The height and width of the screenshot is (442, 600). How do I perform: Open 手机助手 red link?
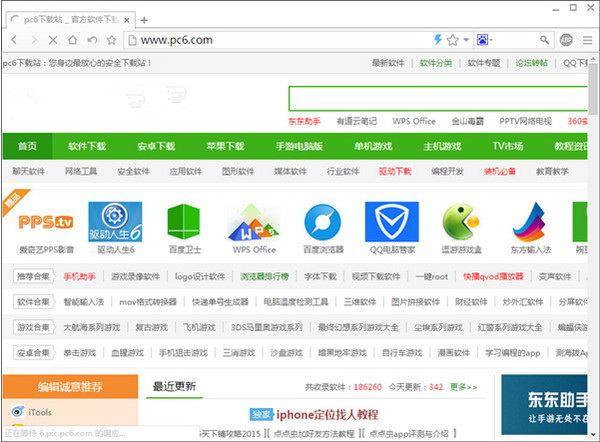(x=80, y=276)
